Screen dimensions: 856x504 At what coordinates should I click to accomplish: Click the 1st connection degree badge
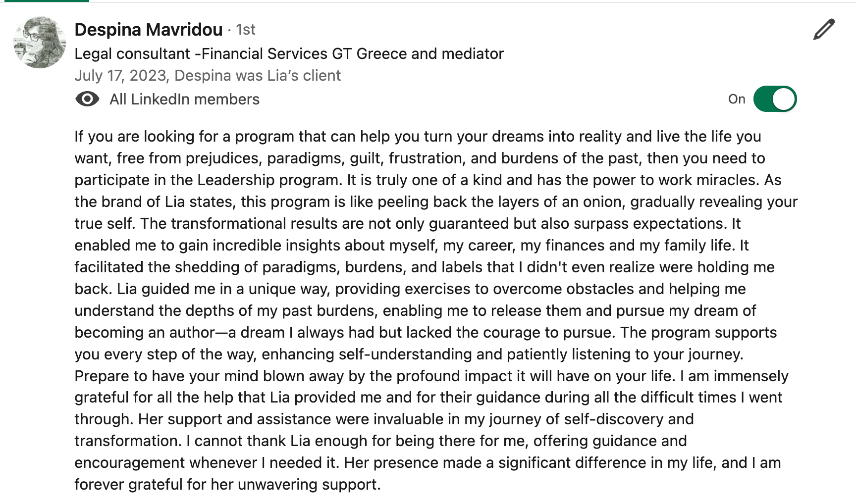pyautogui.click(x=246, y=30)
